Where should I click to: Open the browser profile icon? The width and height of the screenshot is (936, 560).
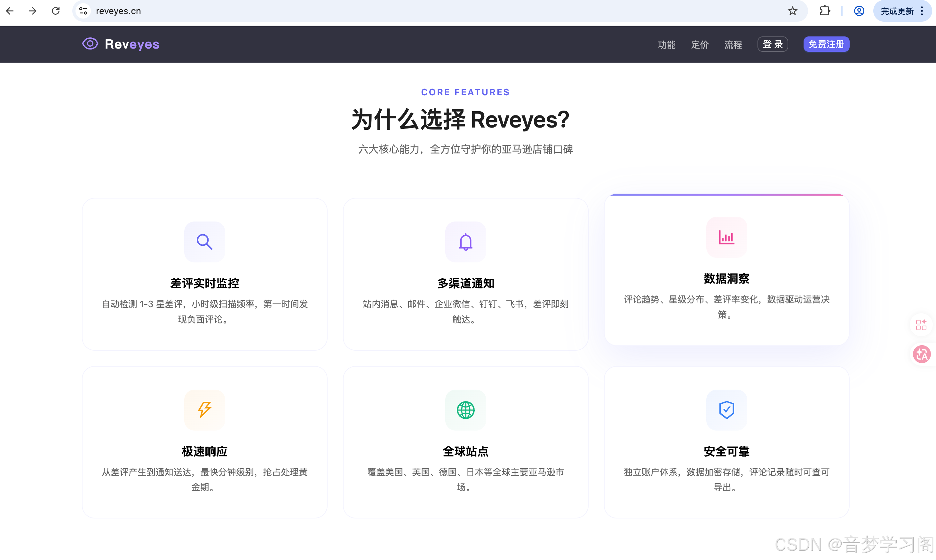(x=859, y=11)
